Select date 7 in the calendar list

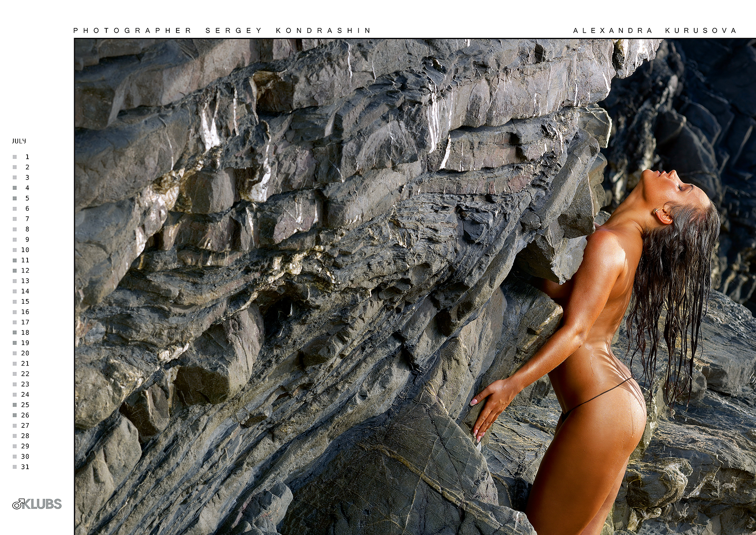(27, 219)
